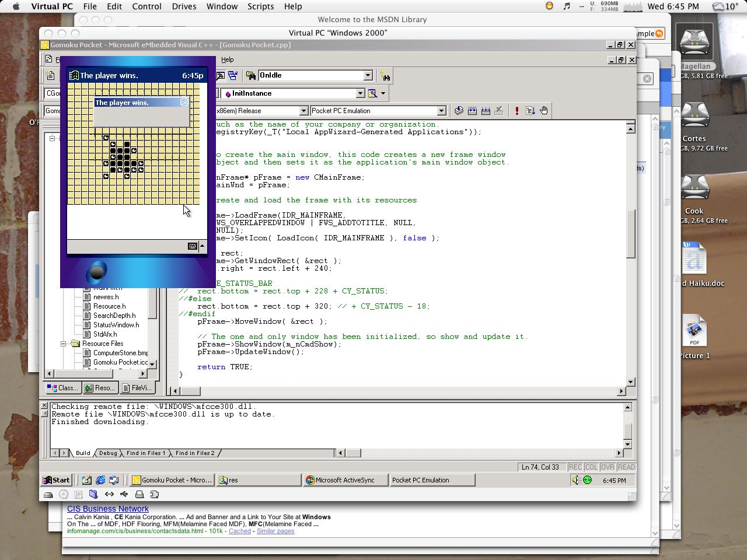Image resolution: width=747 pixels, height=560 pixels.
Task: Click Virtual PC network arrows status icon
Action: 109,495
